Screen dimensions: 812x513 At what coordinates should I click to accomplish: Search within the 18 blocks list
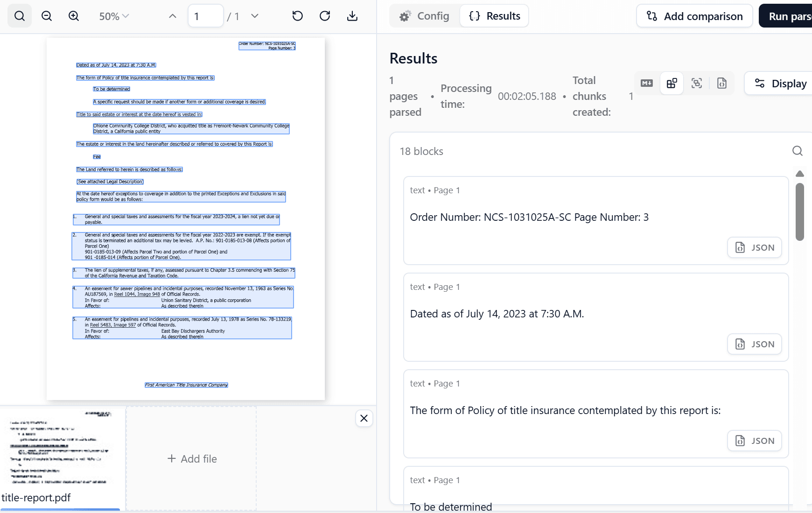click(x=797, y=151)
